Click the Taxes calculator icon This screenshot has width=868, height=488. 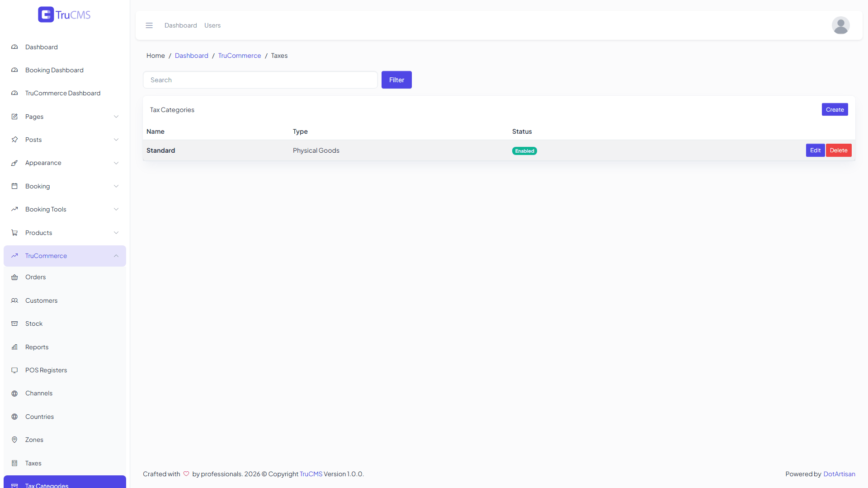[x=14, y=463]
